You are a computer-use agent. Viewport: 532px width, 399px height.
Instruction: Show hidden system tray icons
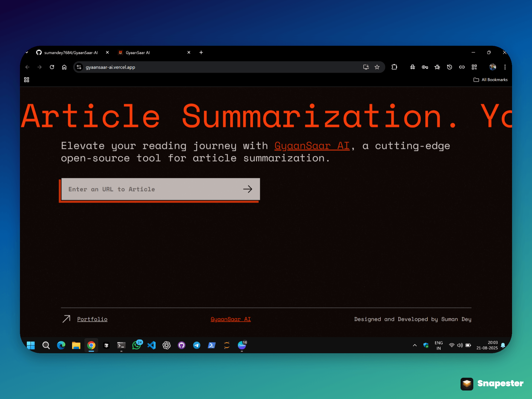click(415, 346)
